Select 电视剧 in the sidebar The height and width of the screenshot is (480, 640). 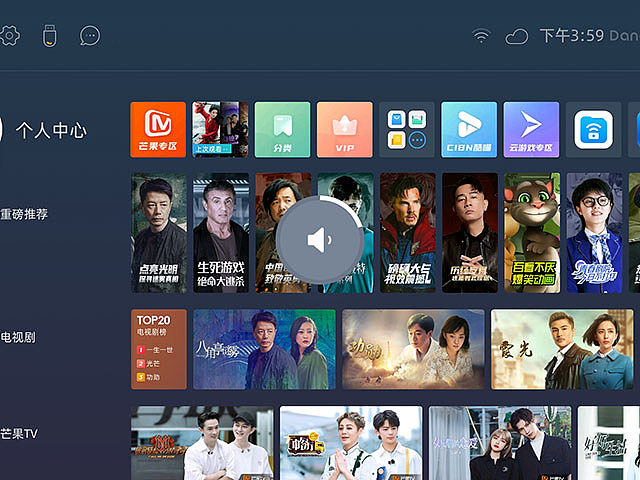coord(18,338)
